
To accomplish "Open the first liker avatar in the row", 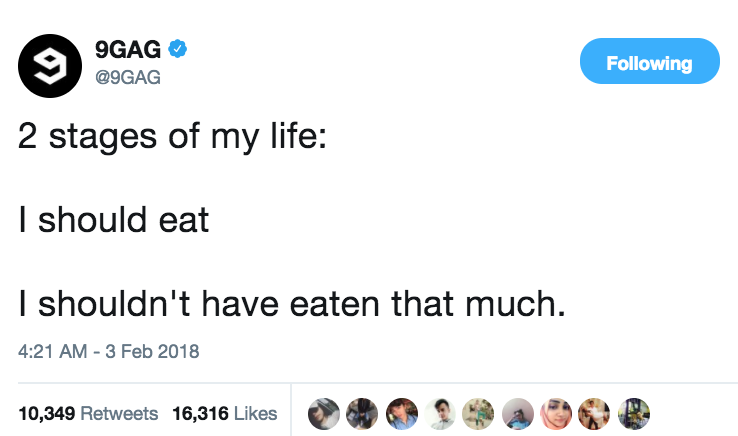I will click(x=322, y=412).
